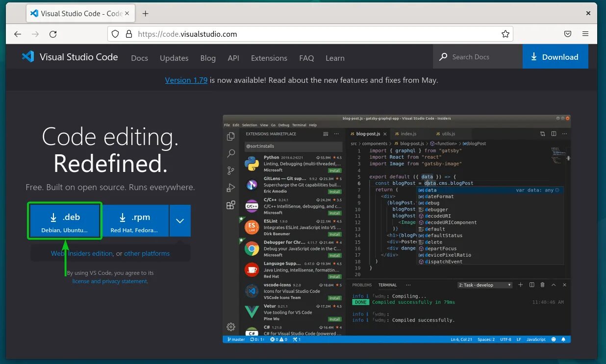Viewport: 606px width, 364px height.
Task: Click the padlock site security icon
Action: [128, 34]
